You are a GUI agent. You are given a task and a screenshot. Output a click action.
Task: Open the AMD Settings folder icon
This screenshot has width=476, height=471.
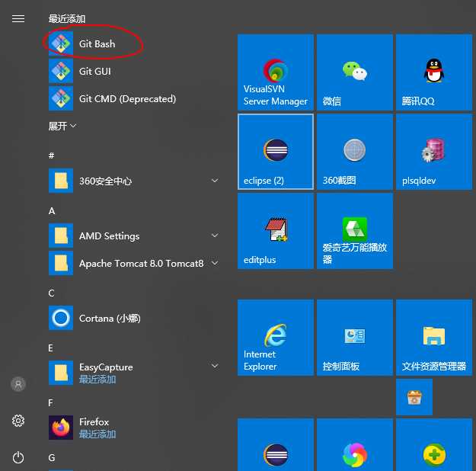tap(61, 235)
